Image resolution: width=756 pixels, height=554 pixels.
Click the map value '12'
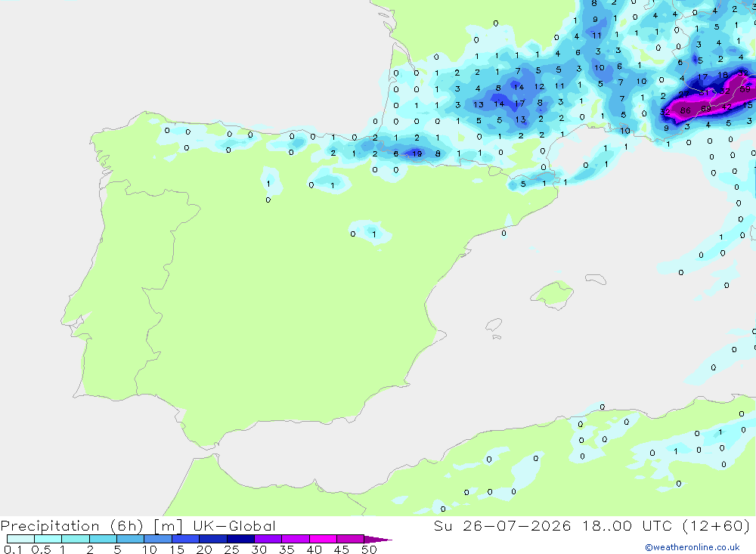click(539, 87)
